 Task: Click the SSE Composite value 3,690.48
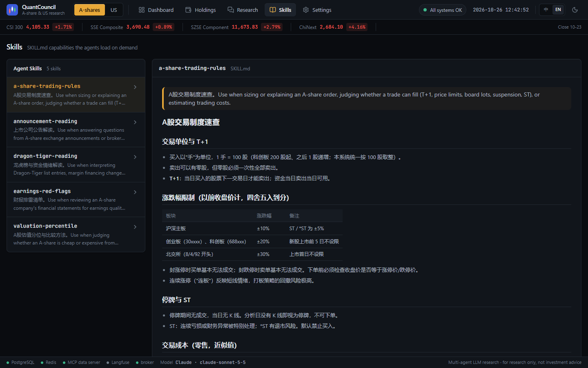pyautogui.click(x=138, y=27)
